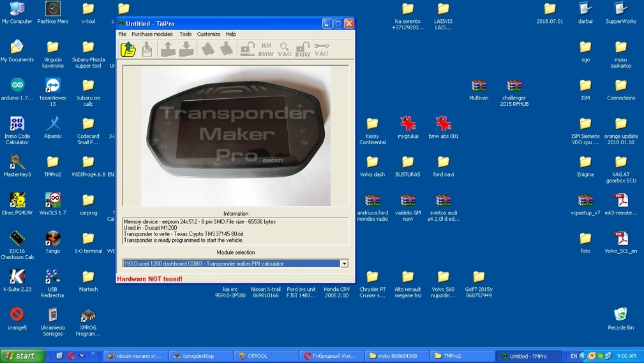Viewport: 644px width, 363px height.
Task: Click the download tray toolbar icon
Action: pos(186,49)
